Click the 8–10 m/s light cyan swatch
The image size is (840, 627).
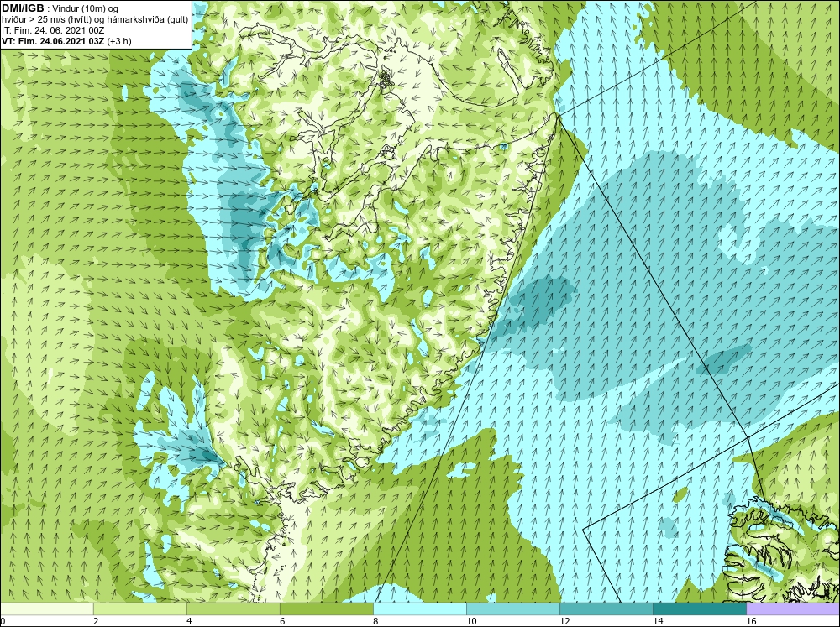pyautogui.click(x=420, y=609)
